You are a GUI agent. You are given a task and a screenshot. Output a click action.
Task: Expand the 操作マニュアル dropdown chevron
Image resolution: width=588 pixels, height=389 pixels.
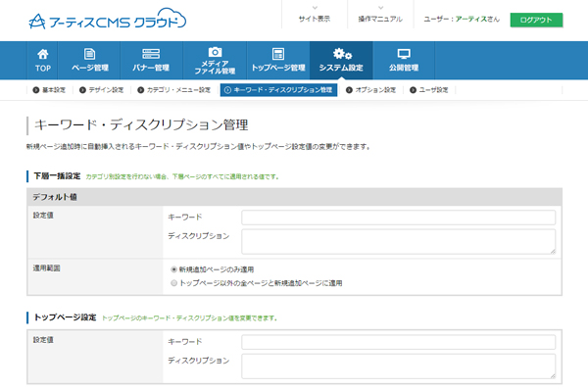pyautogui.click(x=381, y=8)
